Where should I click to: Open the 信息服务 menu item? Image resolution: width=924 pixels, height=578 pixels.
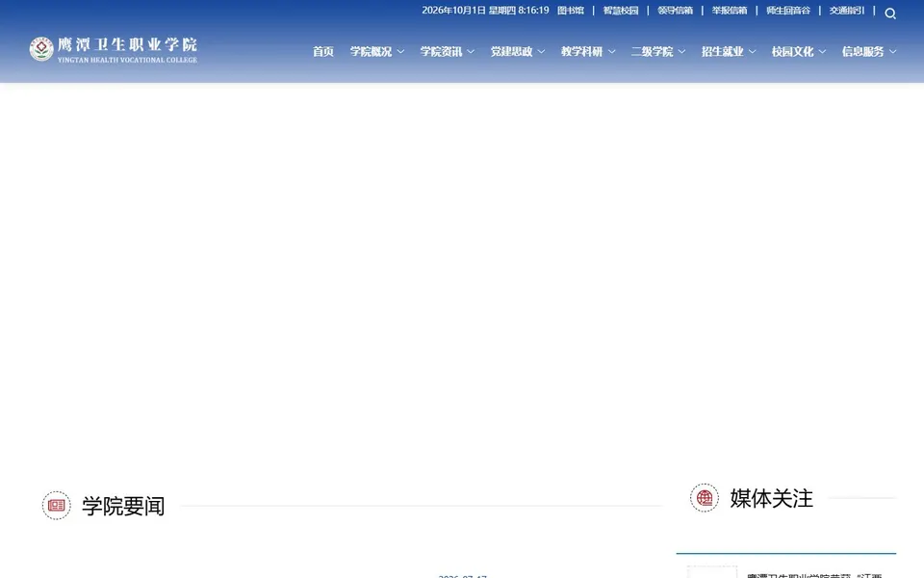[x=862, y=51]
